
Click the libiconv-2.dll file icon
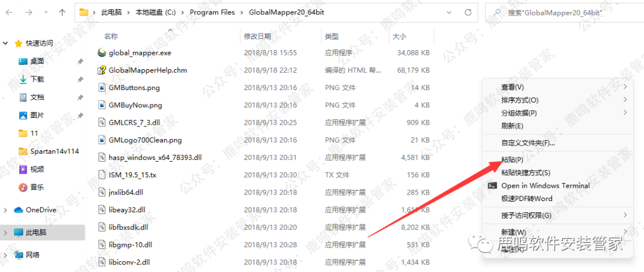[x=102, y=262]
